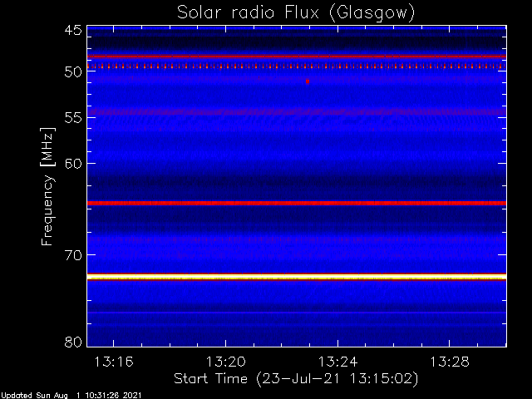Image resolution: width=532 pixels, height=399 pixels.
Task: Click the Start Time axis label
Action: [295, 378]
